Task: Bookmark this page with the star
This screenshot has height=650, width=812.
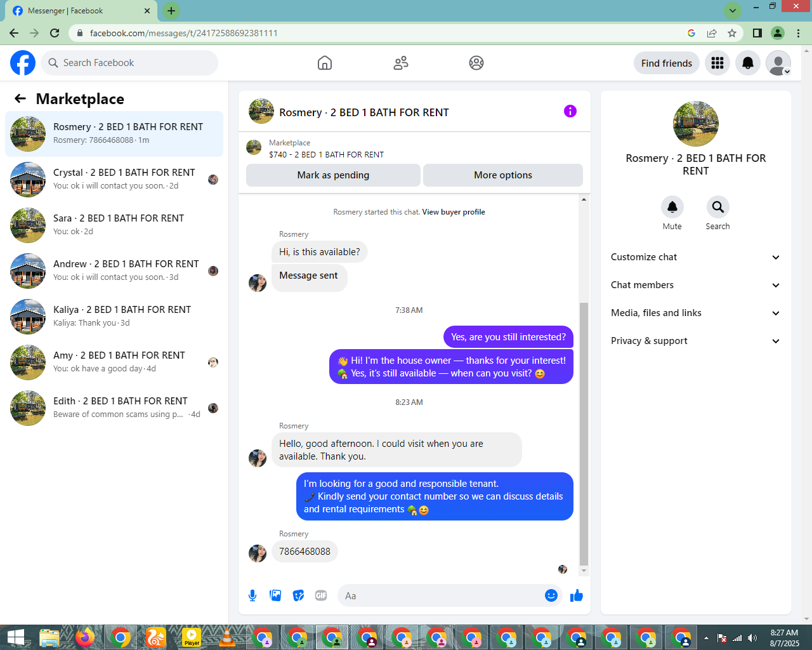Action: click(732, 33)
